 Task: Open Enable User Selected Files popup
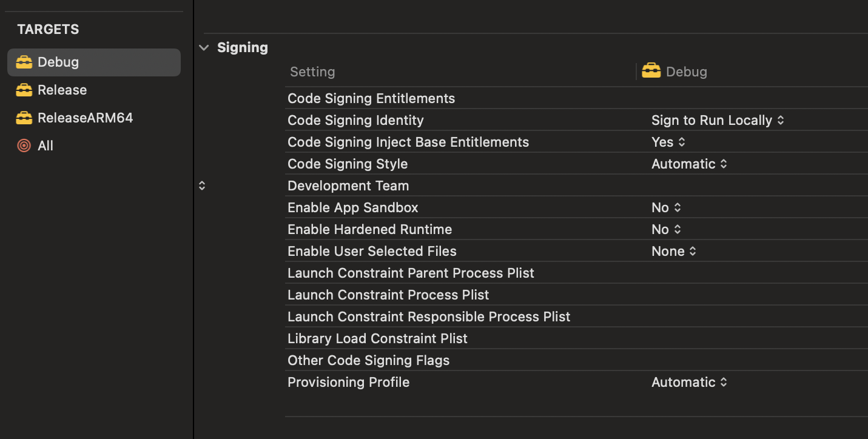[674, 251]
